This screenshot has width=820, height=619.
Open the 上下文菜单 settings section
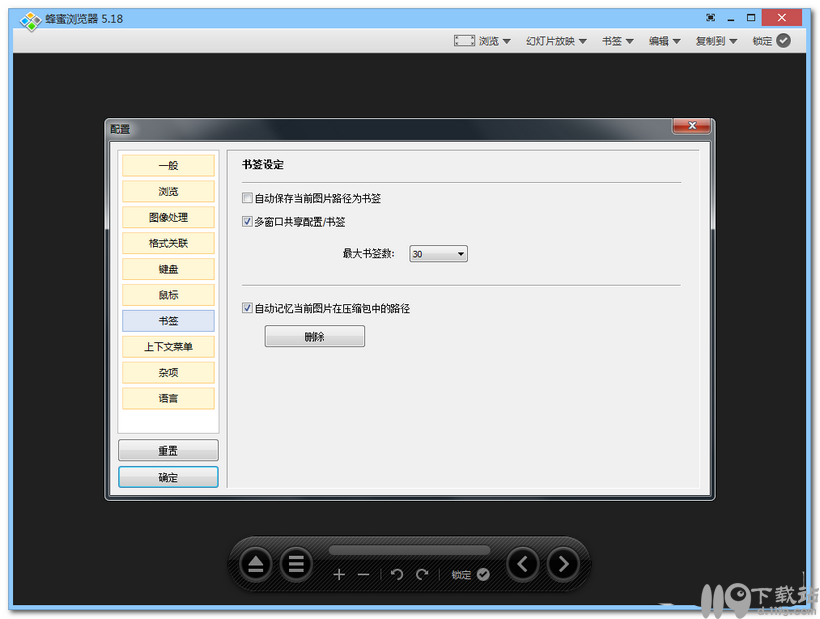point(167,346)
